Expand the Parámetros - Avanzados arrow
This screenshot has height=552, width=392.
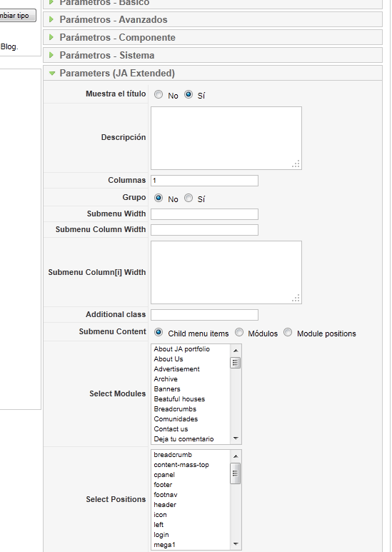pos(51,19)
